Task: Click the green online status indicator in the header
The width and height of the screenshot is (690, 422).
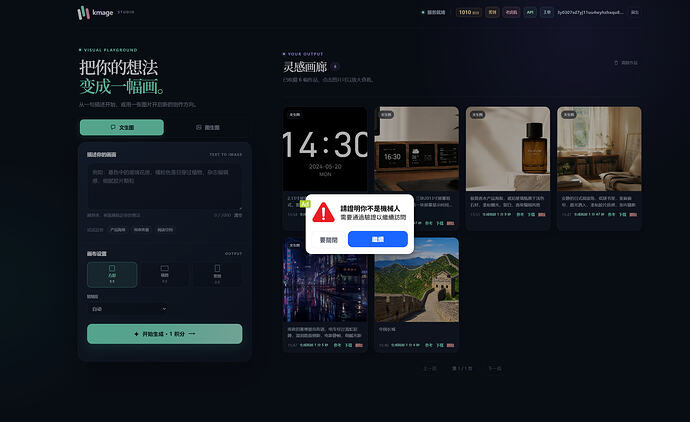Action: point(423,12)
